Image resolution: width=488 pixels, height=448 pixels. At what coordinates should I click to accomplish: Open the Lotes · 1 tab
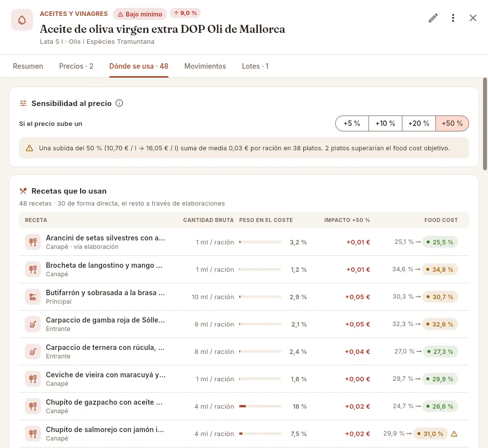point(255,66)
